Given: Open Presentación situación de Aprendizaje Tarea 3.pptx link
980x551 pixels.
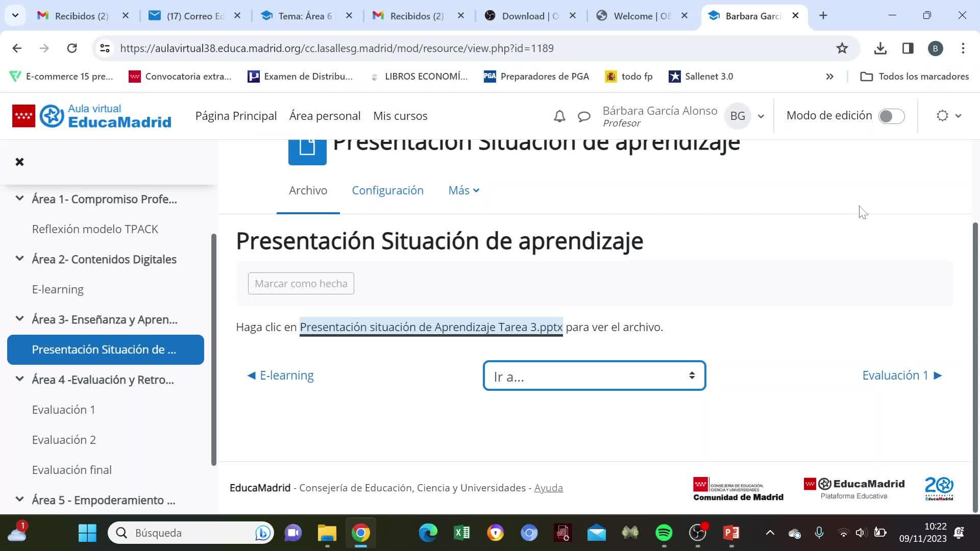Looking at the screenshot, I should coord(431,327).
